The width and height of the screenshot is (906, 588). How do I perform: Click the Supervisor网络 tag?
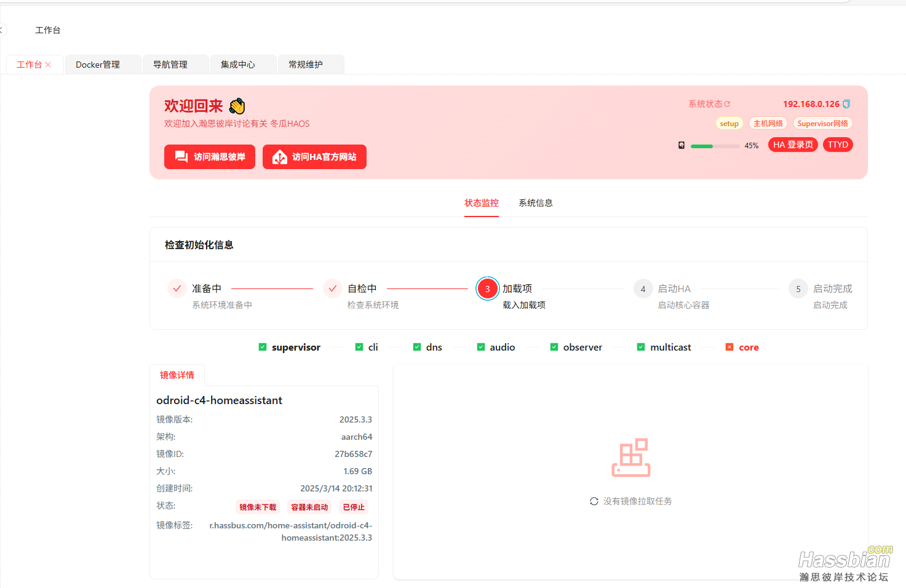[823, 124]
